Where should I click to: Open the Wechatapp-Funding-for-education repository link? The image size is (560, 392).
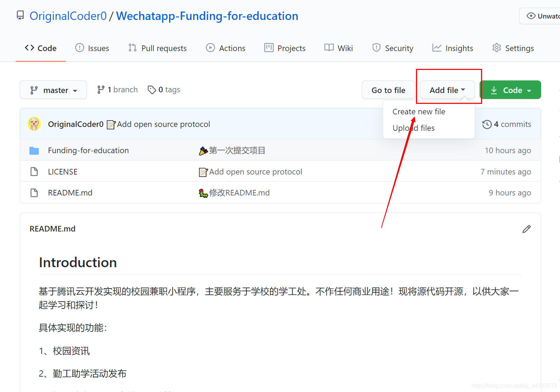207,16
